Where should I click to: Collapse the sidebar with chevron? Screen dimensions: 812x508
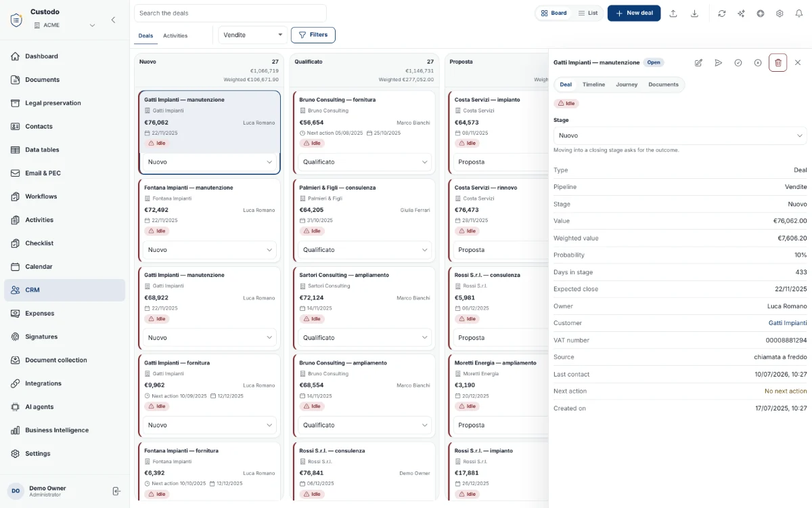(x=113, y=20)
